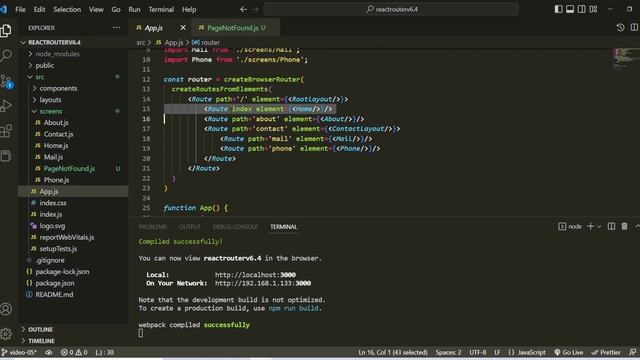Open Help menu
This screenshot has height=360, width=640.
pos(189,9)
